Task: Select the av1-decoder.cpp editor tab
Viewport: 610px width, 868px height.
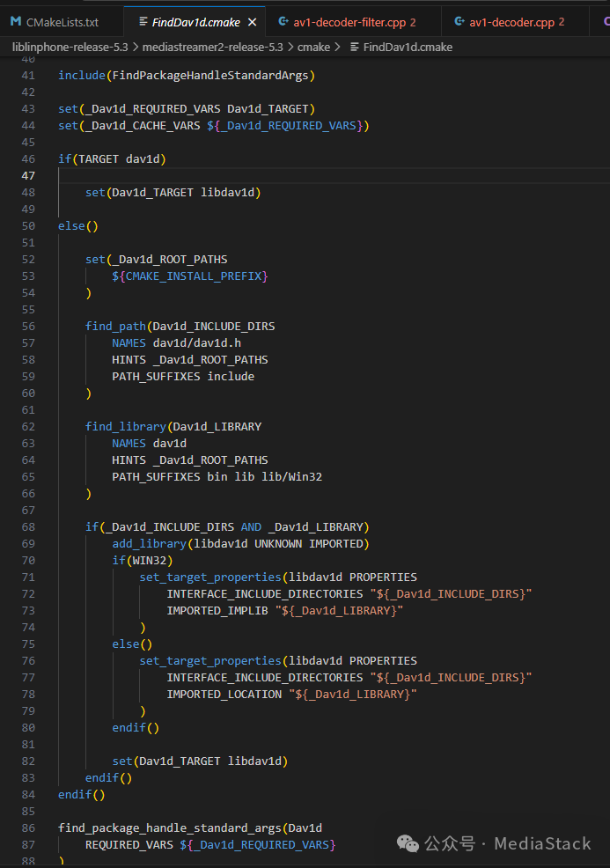Action: 518,22
